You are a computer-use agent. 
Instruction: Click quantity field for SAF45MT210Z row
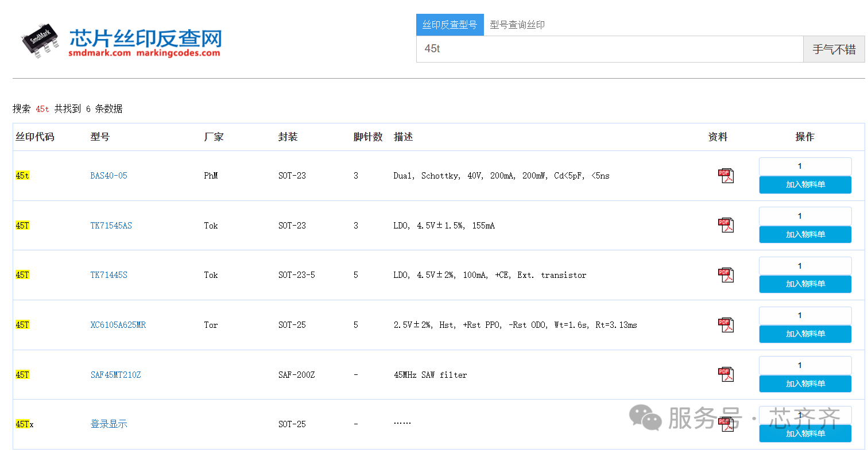[805, 365]
